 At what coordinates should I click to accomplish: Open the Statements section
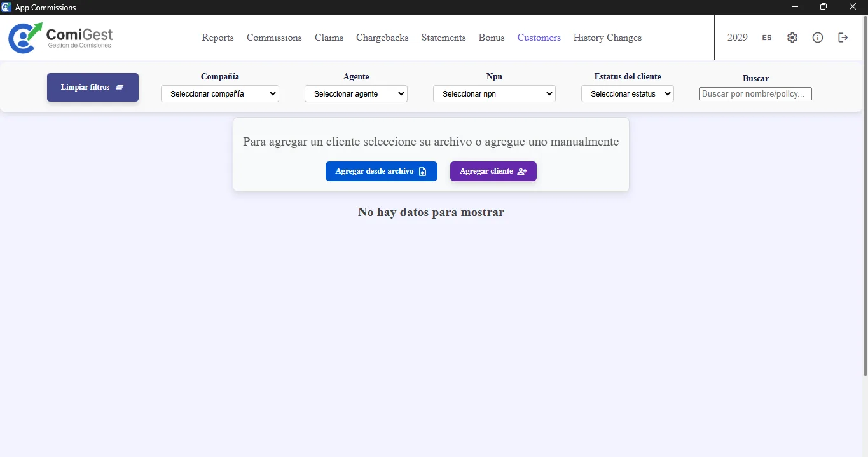(443, 38)
